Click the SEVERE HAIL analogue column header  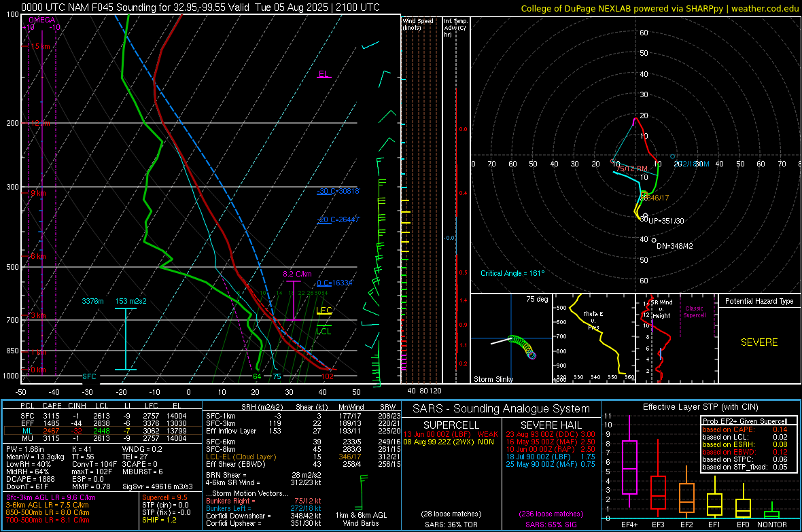pos(550,425)
